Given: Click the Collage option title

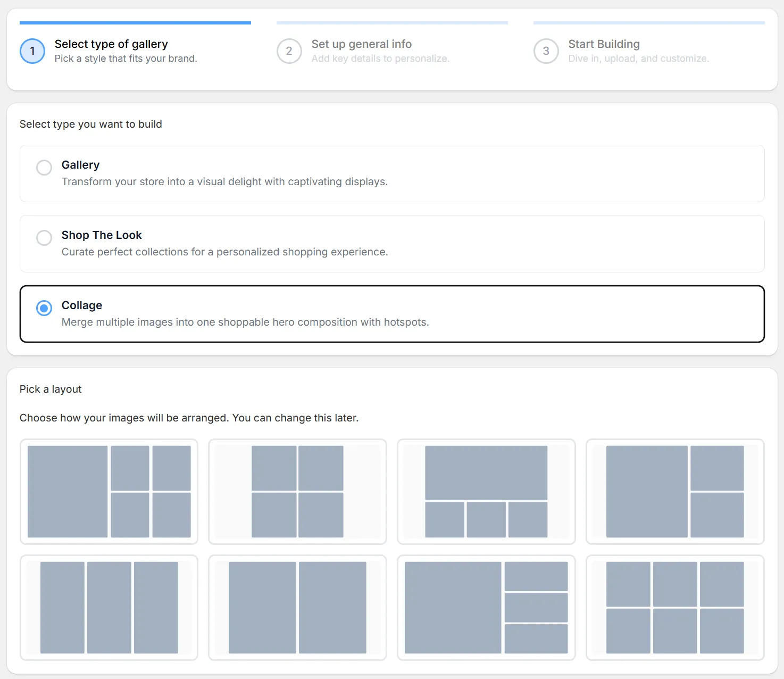Looking at the screenshot, I should coord(82,305).
